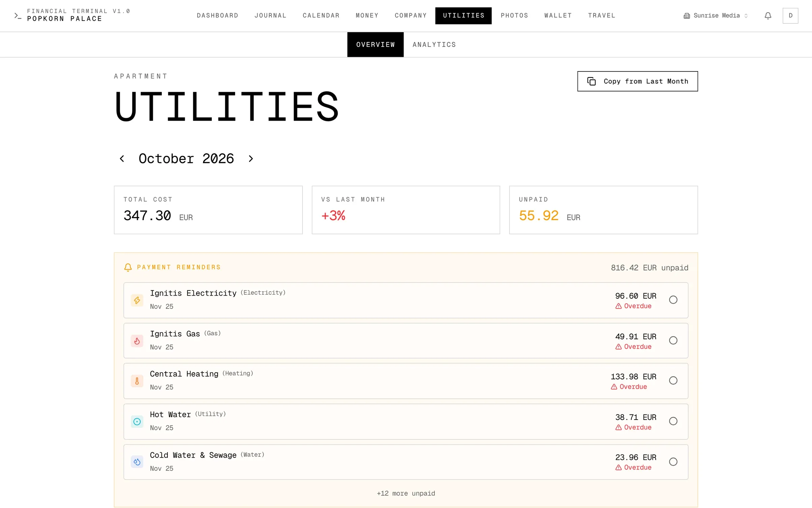This screenshot has width=812, height=508.
Task: Click the Popkorn Palace title link
Action: click(64, 19)
